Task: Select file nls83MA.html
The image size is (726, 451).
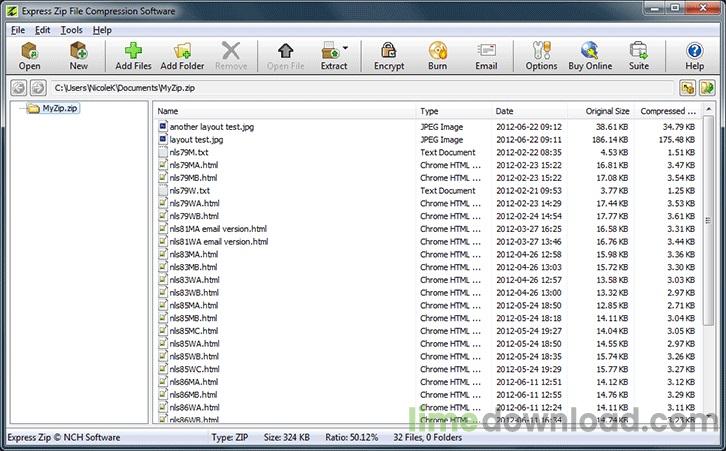Action: coord(194,254)
